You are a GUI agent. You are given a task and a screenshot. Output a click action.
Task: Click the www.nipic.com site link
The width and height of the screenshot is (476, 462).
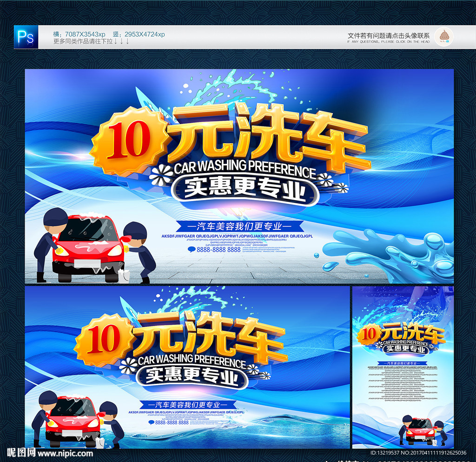(x=65, y=454)
